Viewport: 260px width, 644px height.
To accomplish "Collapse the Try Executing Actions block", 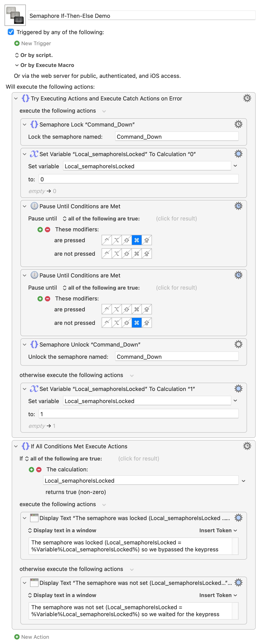I will coord(16,98).
